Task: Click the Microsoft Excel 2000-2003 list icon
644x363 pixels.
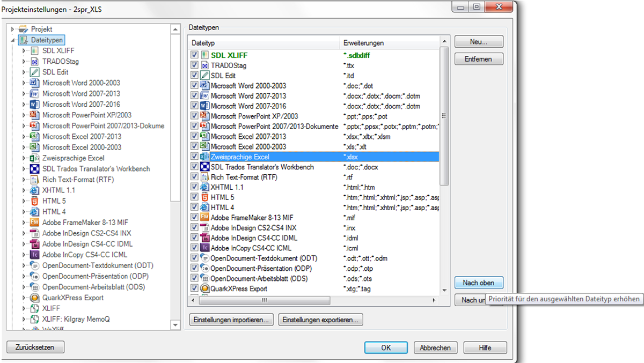Action: point(204,146)
